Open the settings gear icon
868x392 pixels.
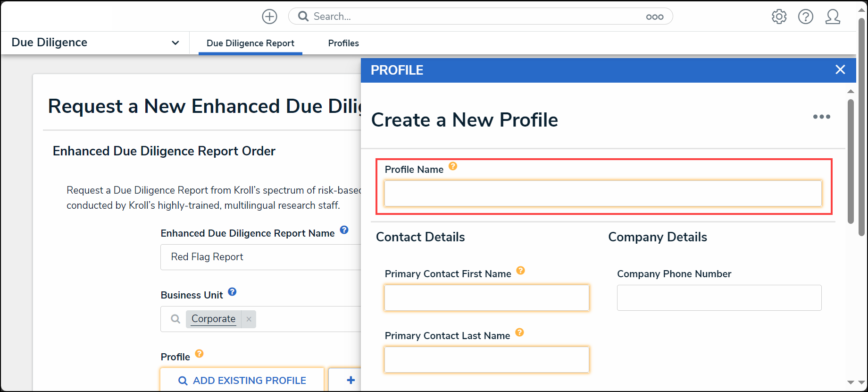pos(779,17)
